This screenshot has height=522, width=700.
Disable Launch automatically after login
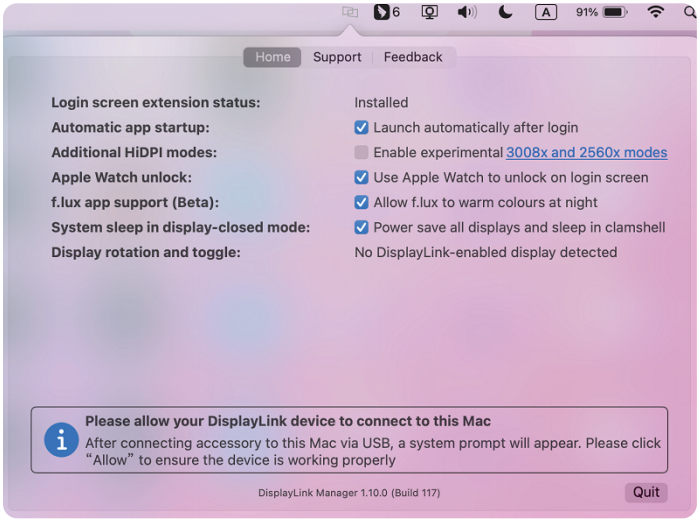(x=361, y=128)
